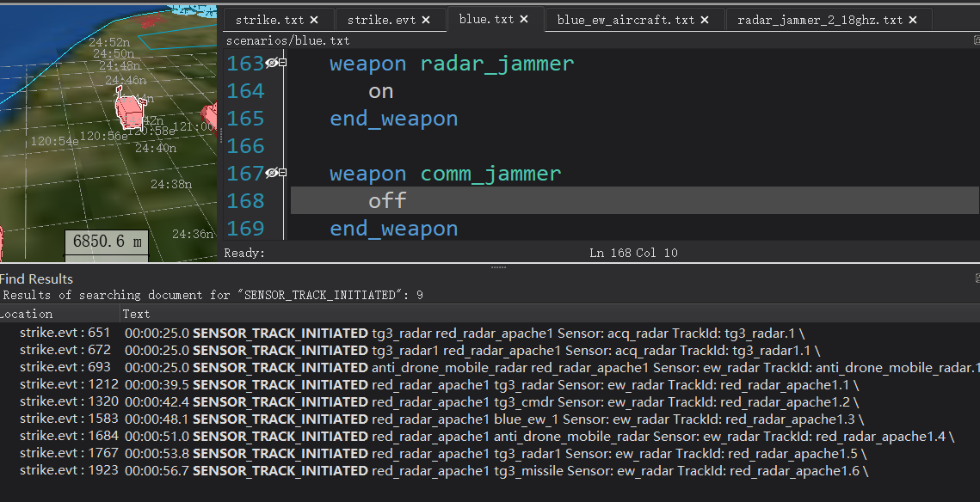The width and height of the screenshot is (980, 502).
Task: Close the blue.txt tab
Action: point(526,20)
